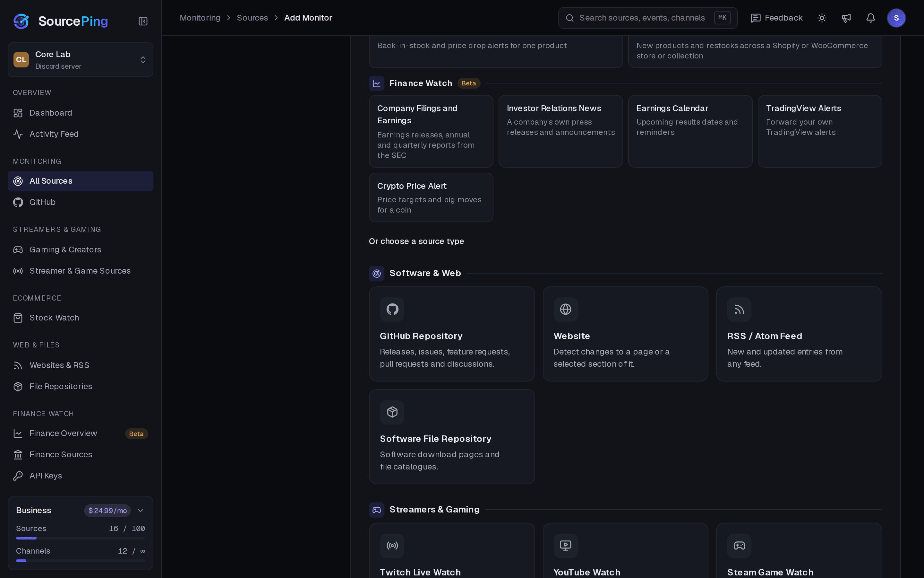Viewport: 924px width, 578px height.
Task: Open Stock Watch sidebar item
Action: pos(81,318)
